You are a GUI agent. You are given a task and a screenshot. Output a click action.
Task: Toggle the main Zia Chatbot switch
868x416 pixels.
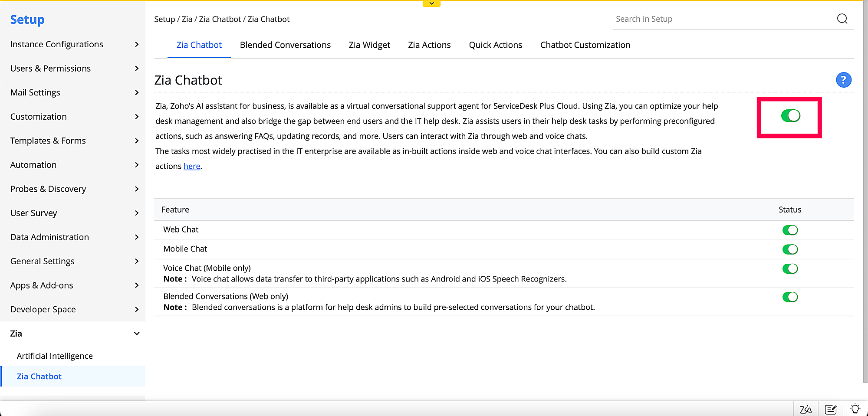(x=790, y=116)
